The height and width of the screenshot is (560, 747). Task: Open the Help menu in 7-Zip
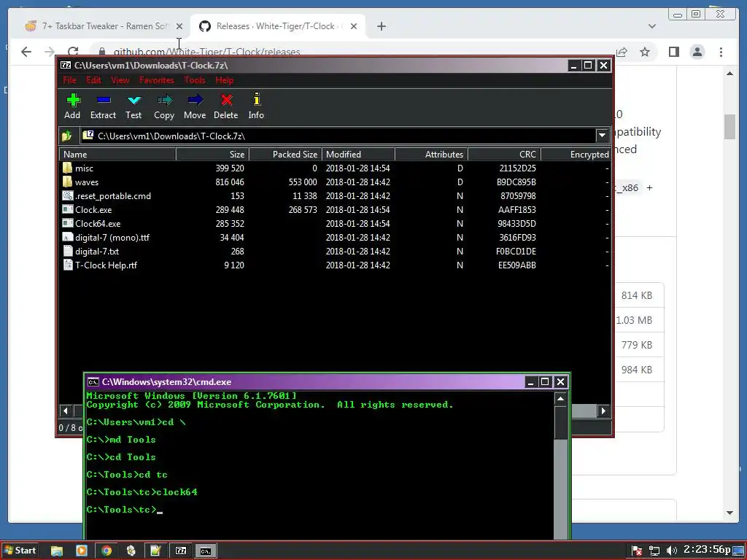(225, 80)
